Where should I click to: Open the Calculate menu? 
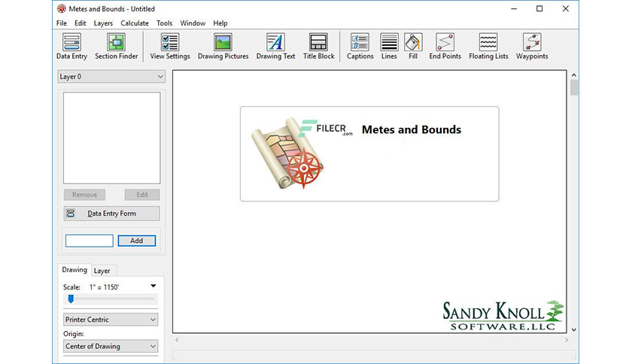pos(135,23)
